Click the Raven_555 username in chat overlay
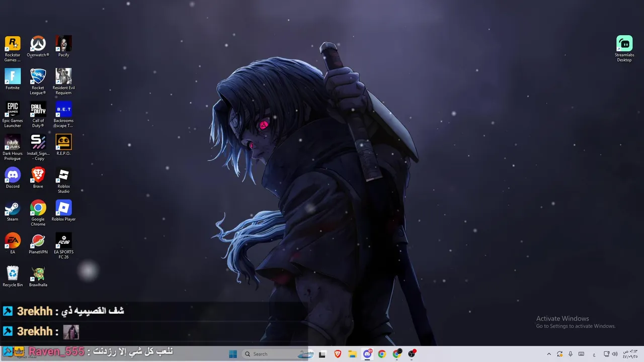 point(56,351)
